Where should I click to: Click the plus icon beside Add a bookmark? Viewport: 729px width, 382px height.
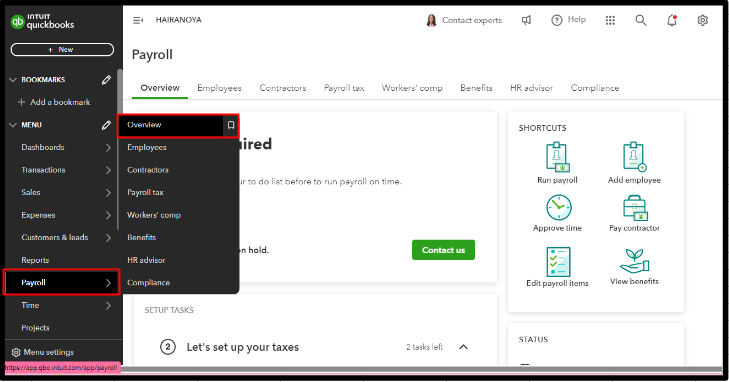tap(21, 102)
